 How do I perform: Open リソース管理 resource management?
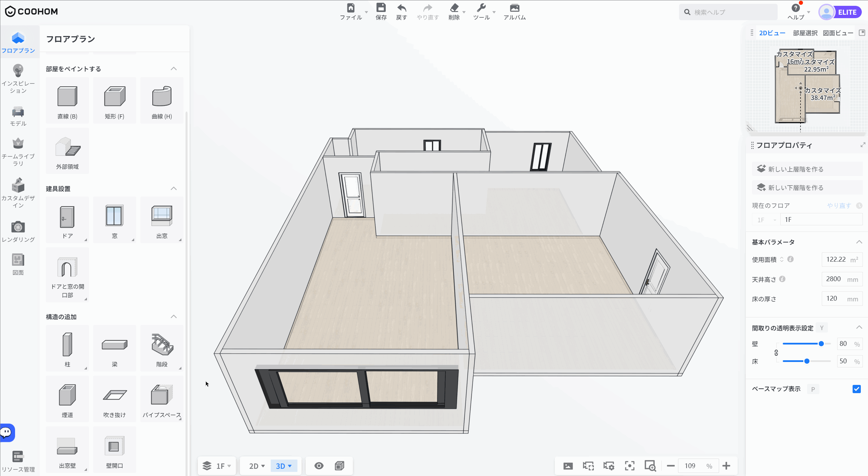point(18,462)
